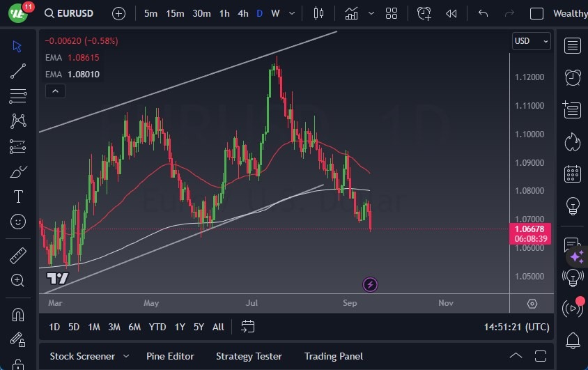Screen dimensions: 588x370
Task: Select the 4h timeframe button
Action: 242,13
